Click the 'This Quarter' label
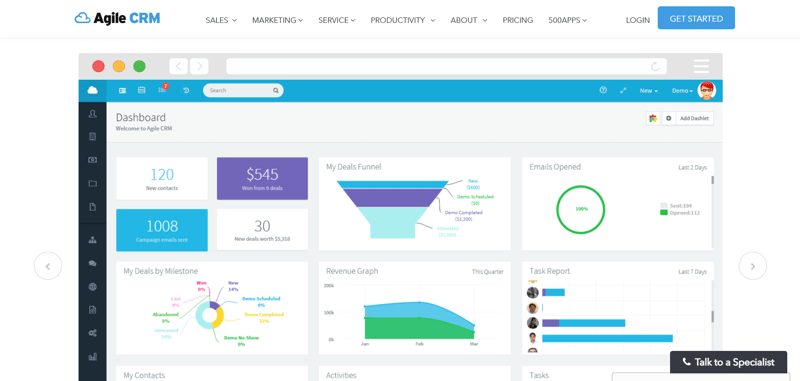This screenshot has height=381, width=800. [x=487, y=272]
